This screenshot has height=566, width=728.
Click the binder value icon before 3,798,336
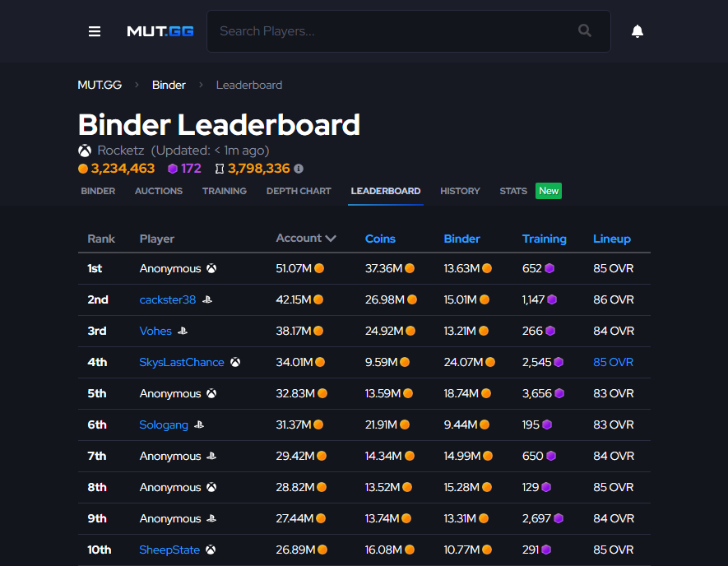[220, 169]
